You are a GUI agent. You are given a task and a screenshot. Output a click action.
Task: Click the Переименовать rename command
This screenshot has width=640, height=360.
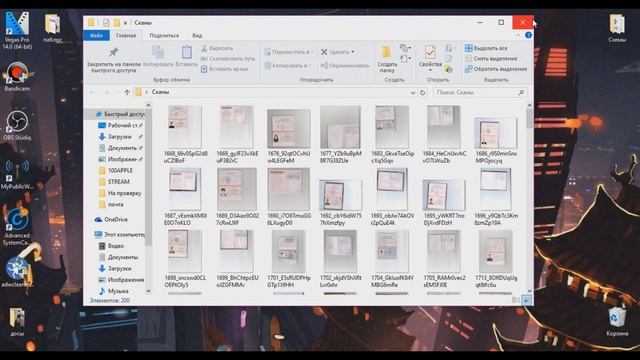(345, 65)
